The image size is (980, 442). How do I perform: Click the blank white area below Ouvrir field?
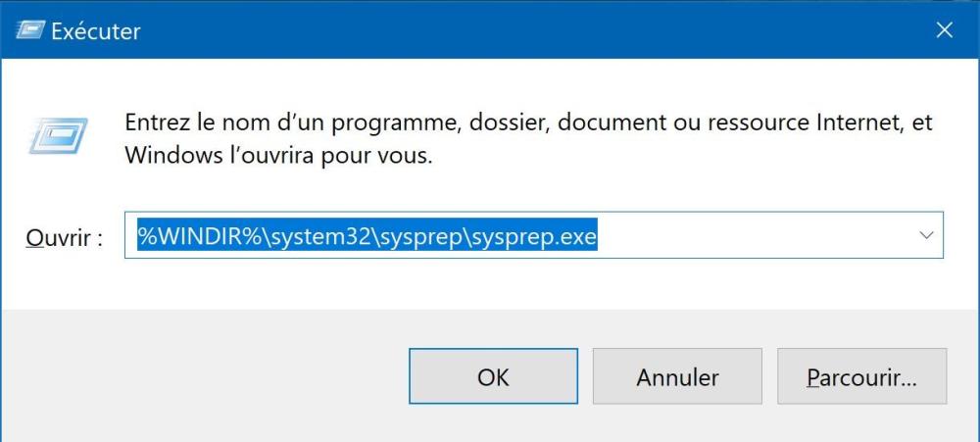490,284
